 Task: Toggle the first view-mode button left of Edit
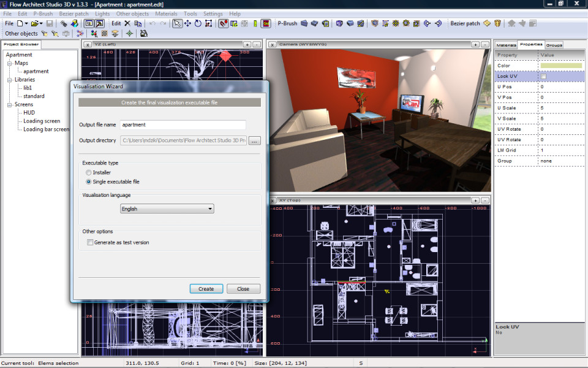pyautogui.click(x=89, y=23)
